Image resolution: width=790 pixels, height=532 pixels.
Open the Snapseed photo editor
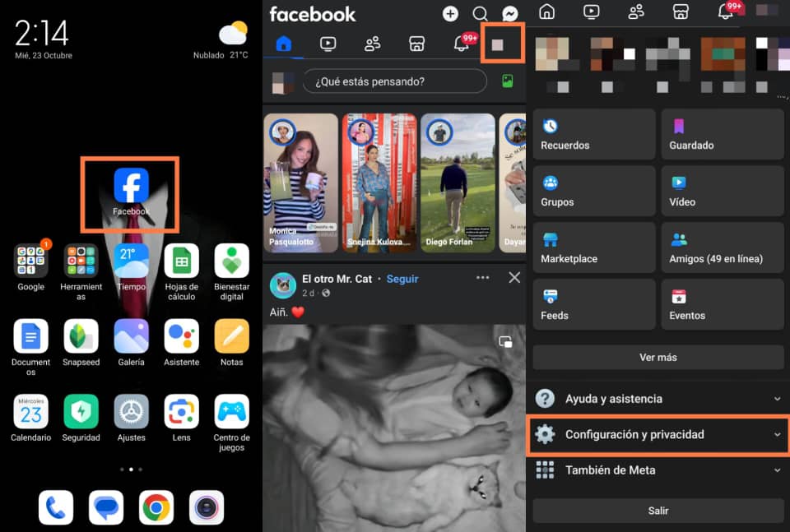click(x=81, y=336)
